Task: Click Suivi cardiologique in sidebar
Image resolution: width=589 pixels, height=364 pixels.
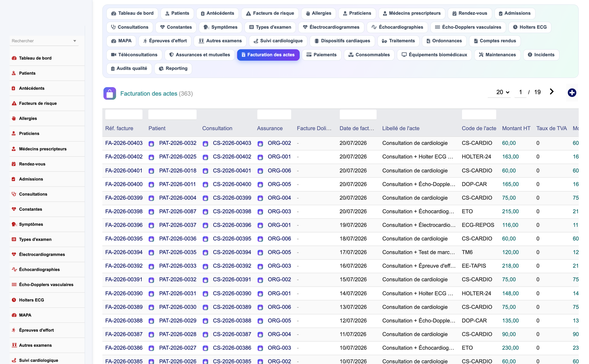Action: point(38,360)
